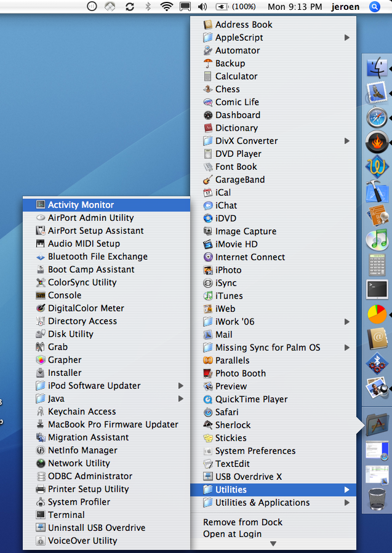The image size is (392, 553).
Task: Open Safari compass icon in the Dock
Action: click(377, 117)
